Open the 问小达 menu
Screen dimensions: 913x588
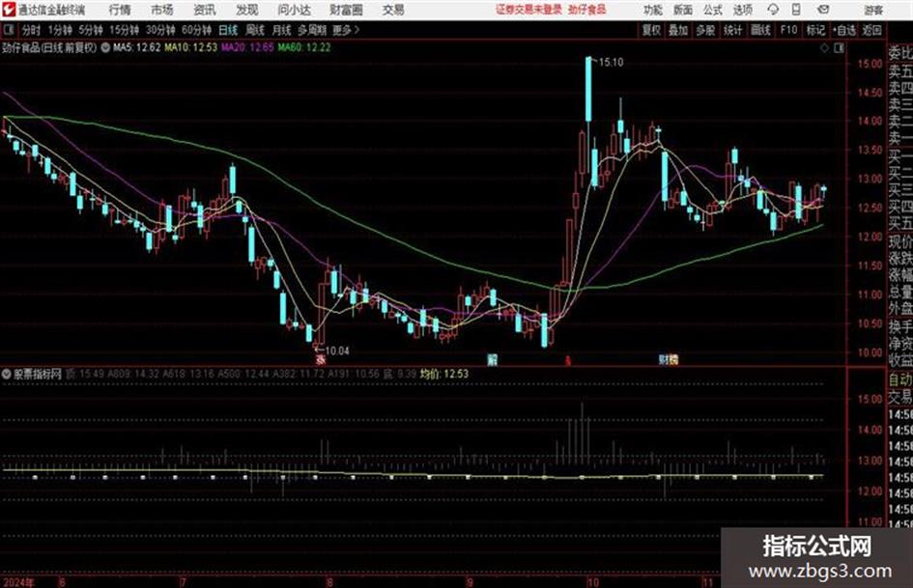point(294,10)
